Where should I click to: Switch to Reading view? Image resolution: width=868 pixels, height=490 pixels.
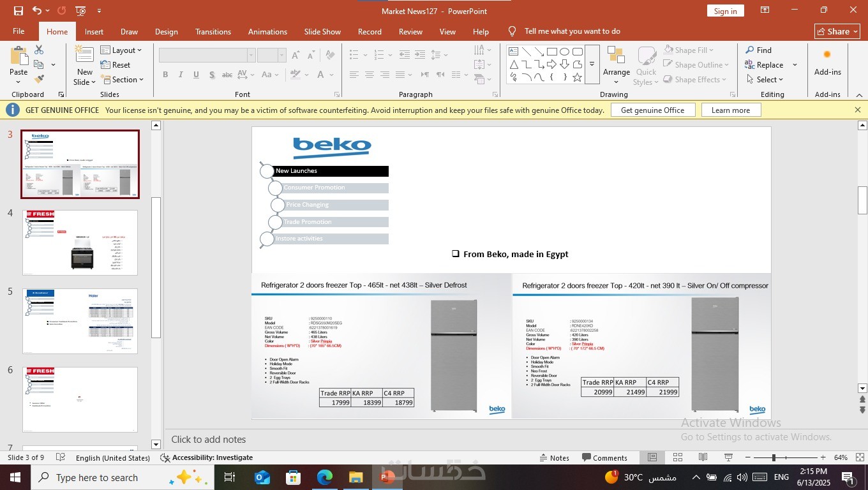(x=703, y=457)
